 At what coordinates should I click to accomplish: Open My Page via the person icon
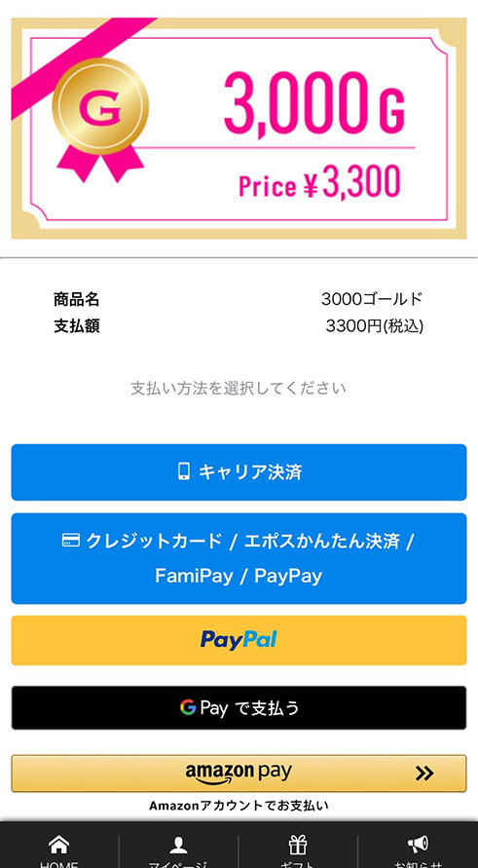[178, 845]
